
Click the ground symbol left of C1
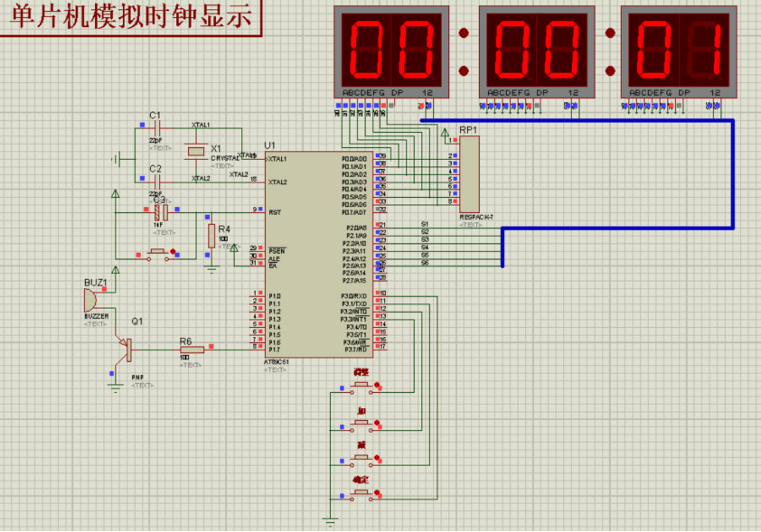click(117, 159)
